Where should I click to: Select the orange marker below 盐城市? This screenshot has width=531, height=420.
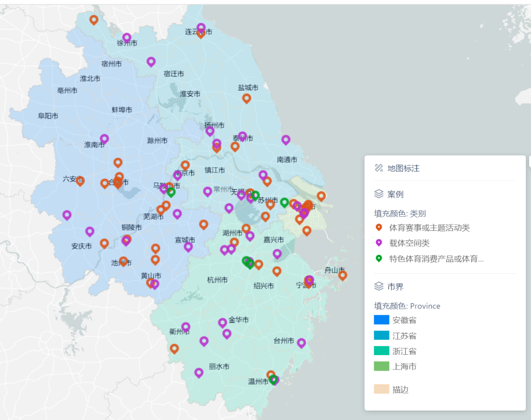coord(247,98)
